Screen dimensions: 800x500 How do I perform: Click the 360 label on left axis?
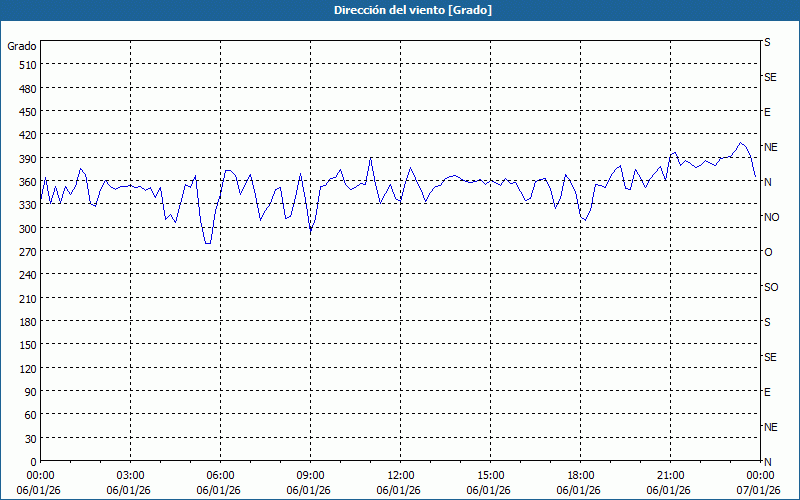point(25,182)
